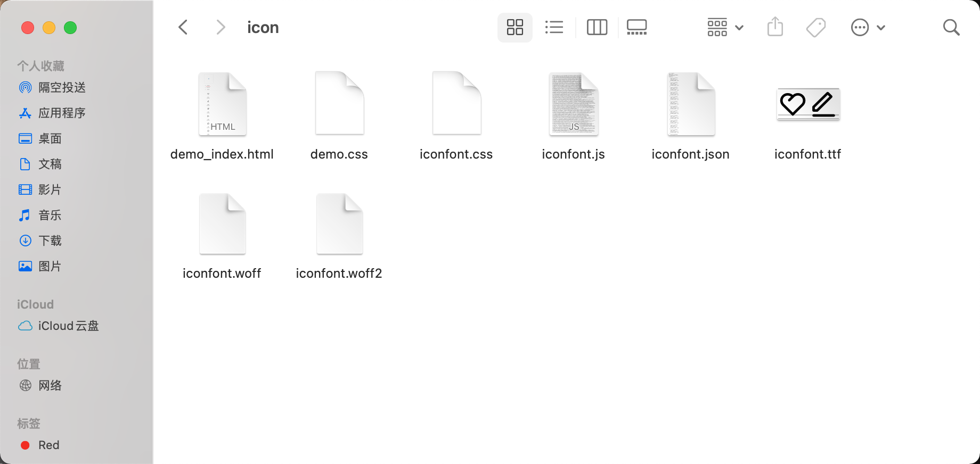Click the iconfont.css file name label
980x464 pixels.
456,154
